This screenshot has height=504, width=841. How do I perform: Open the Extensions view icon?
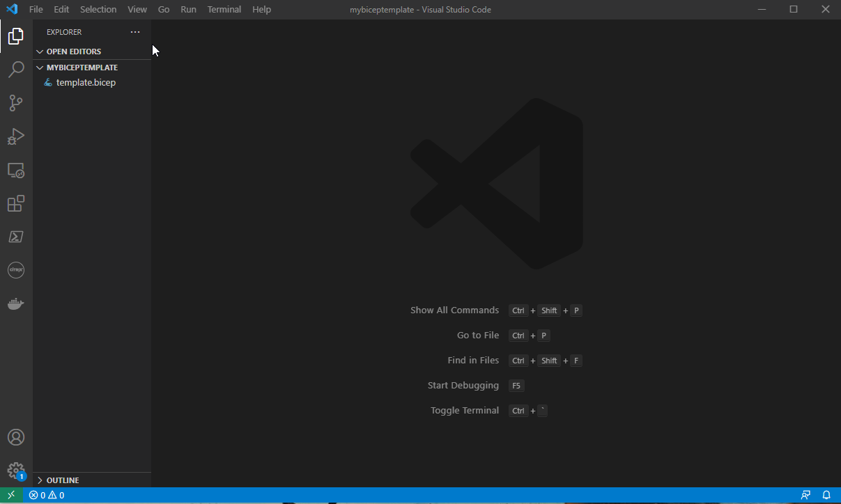pyautogui.click(x=16, y=203)
